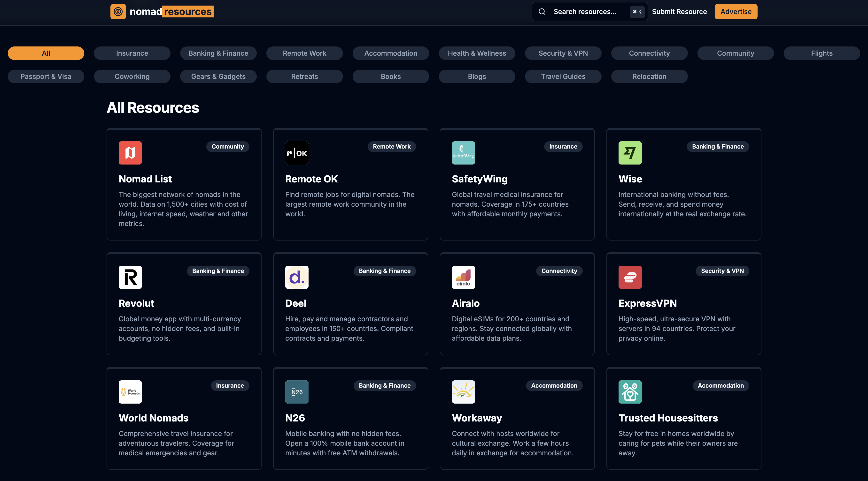Open the Remote OK card title
Image resolution: width=868 pixels, height=481 pixels.
(x=311, y=179)
